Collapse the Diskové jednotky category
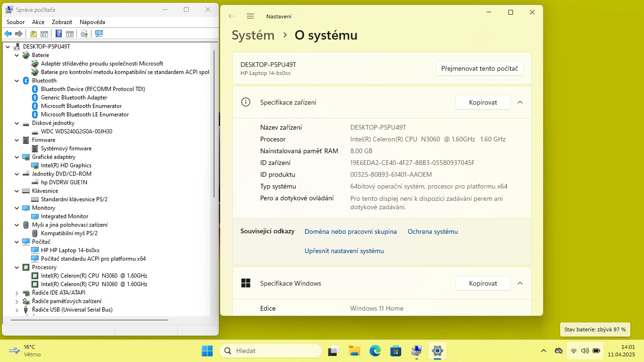Image resolution: width=644 pixels, height=362 pixels. coord(17,123)
